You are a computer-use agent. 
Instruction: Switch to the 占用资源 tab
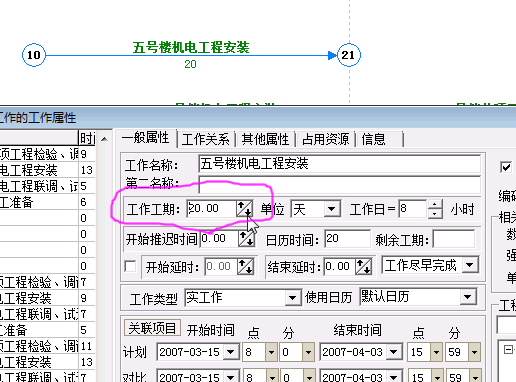pyautogui.click(x=325, y=139)
